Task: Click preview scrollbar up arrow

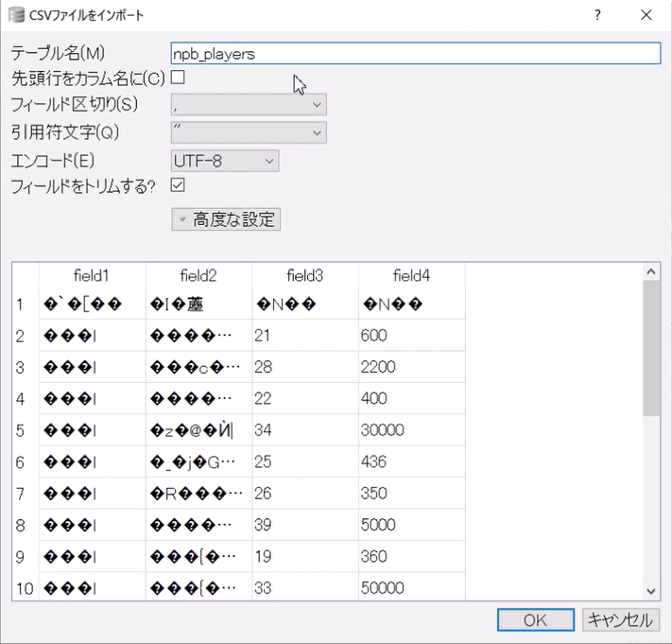Action: tap(651, 271)
